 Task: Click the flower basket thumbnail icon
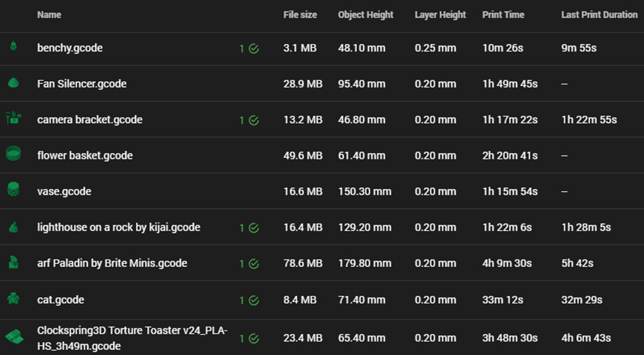(13, 154)
